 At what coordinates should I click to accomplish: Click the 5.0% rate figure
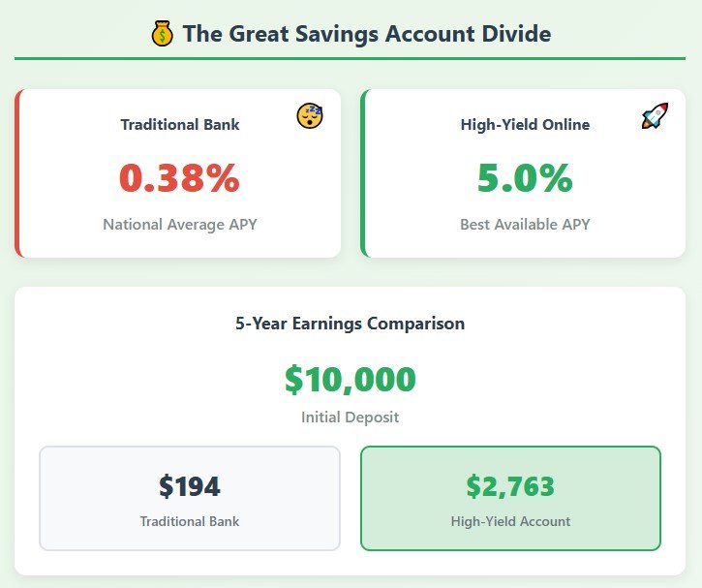(525, 178)
